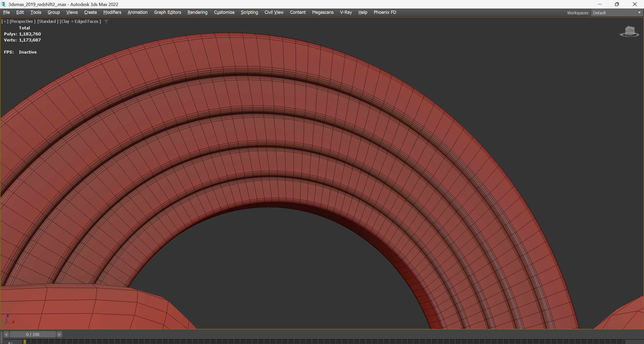This screenshot has width=644, height=344.
Task: Open the [+] viewport general menu
Action: [x=5, y=21]
